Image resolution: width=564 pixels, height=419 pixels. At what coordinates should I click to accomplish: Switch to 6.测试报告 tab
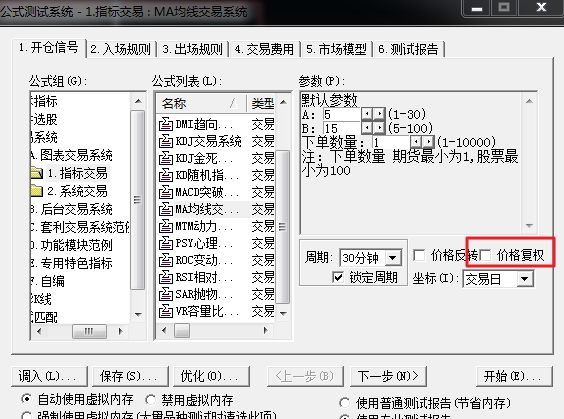(409, 49)
